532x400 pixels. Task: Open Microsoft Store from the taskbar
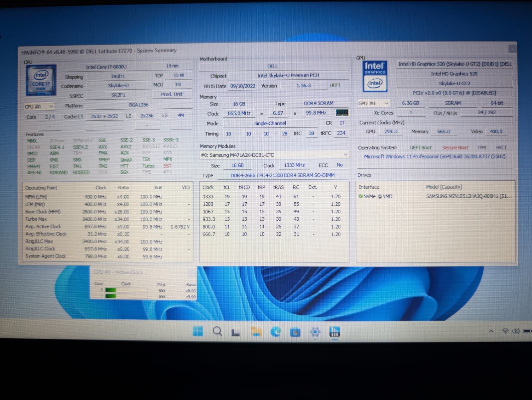pos(295,332)
